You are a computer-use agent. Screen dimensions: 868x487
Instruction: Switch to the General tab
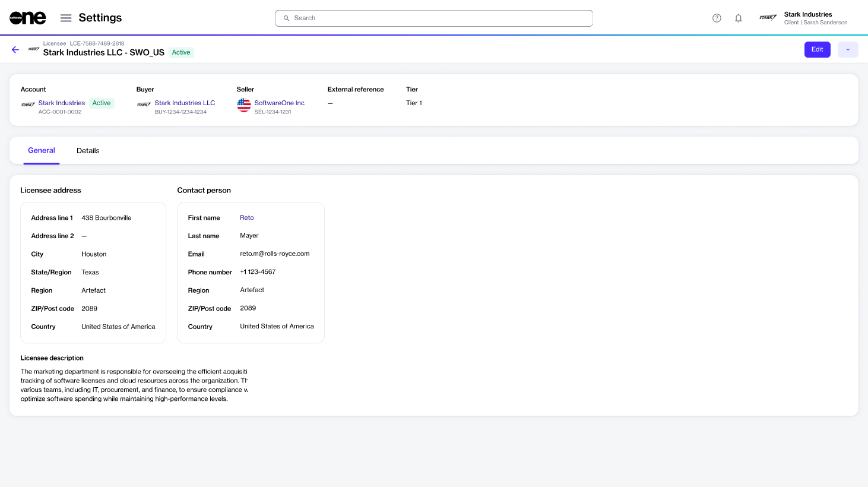point(42,150)
